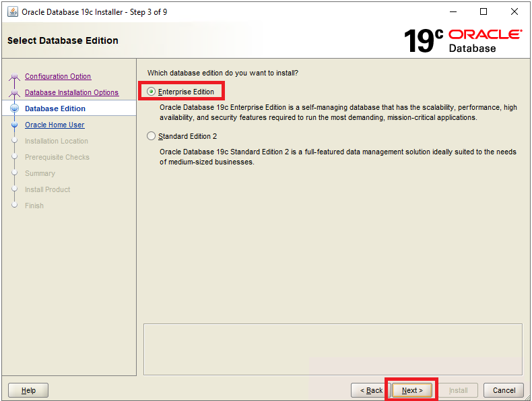Go back with the < Back button
The image size is (532, 401).
click(x=371, y=390)
